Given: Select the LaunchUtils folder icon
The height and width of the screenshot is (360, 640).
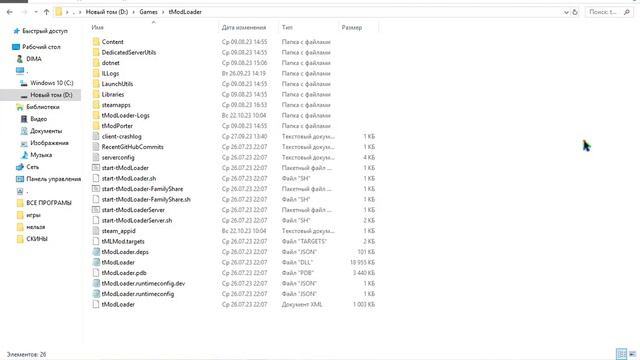Looking at the screenshot, I should (96, 84).
